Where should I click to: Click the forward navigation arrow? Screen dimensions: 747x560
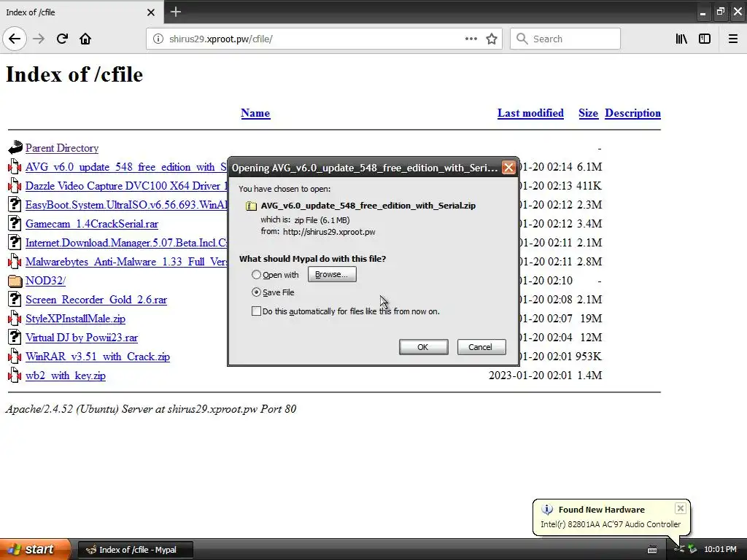[x=39, y=39]
